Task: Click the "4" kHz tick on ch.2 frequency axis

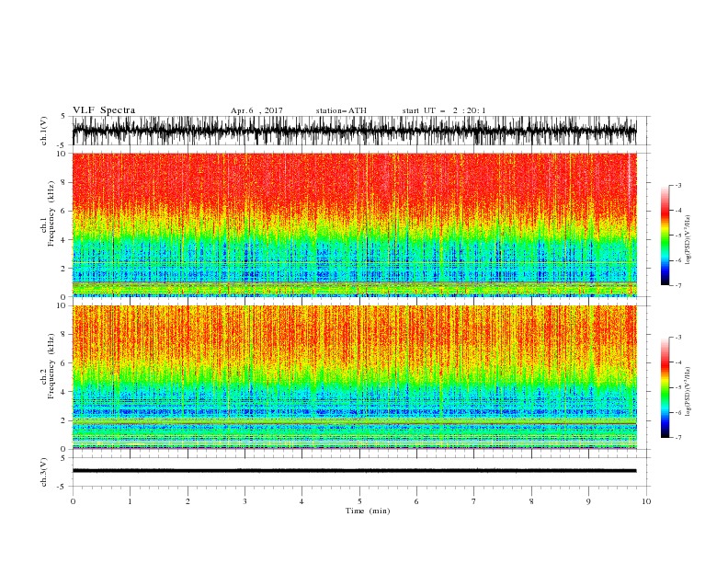Action: (63, 392)
